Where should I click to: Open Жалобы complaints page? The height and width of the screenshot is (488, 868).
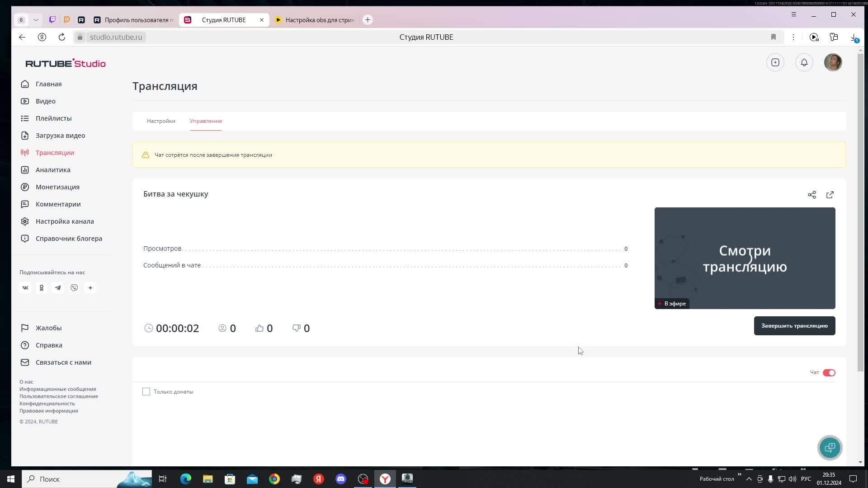pyautogui.click(x=48, y=328)
